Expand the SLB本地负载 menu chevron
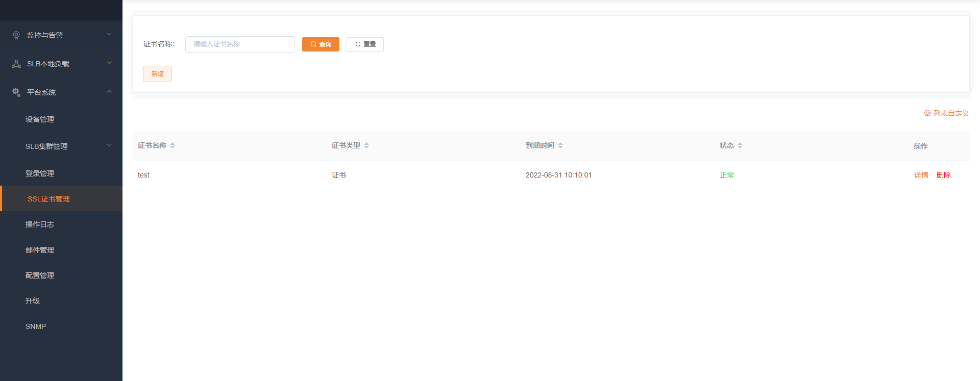This screenshot has width=980, height=381. [109, 63]
